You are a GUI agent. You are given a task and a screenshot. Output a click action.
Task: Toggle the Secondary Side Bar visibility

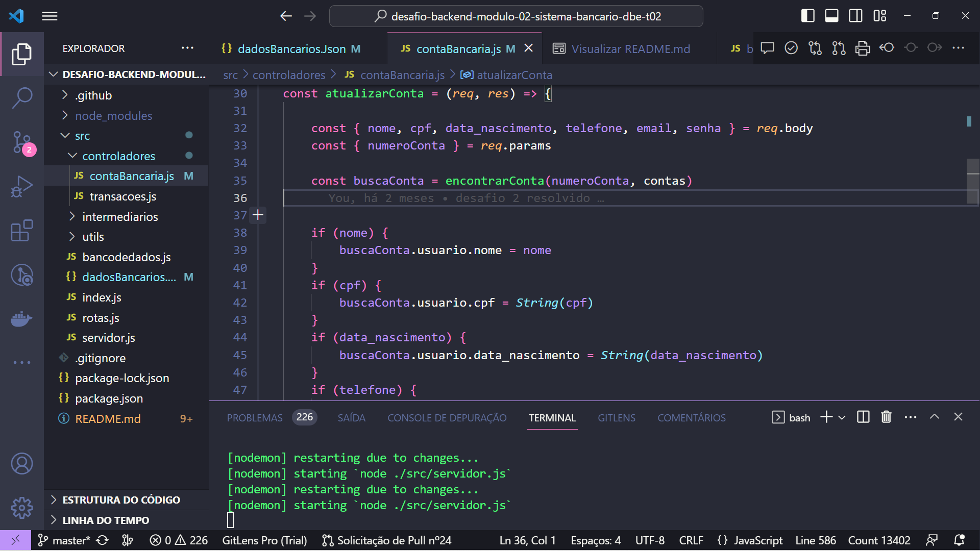(855, 16)
